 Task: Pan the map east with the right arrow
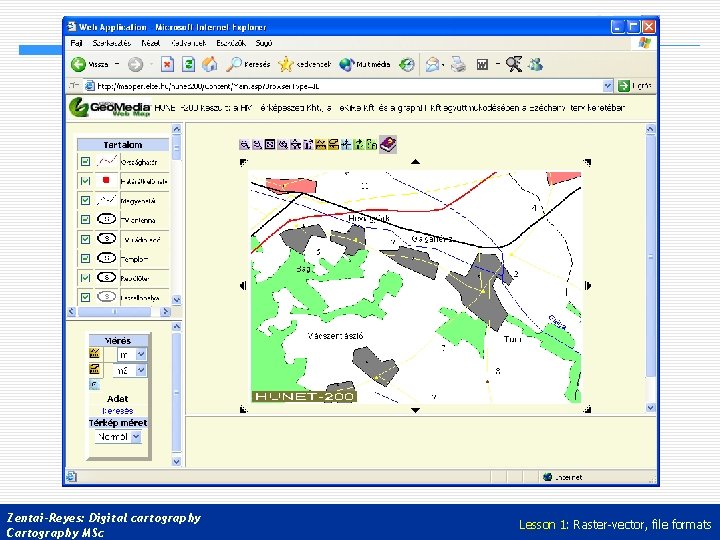pos(588,286)
